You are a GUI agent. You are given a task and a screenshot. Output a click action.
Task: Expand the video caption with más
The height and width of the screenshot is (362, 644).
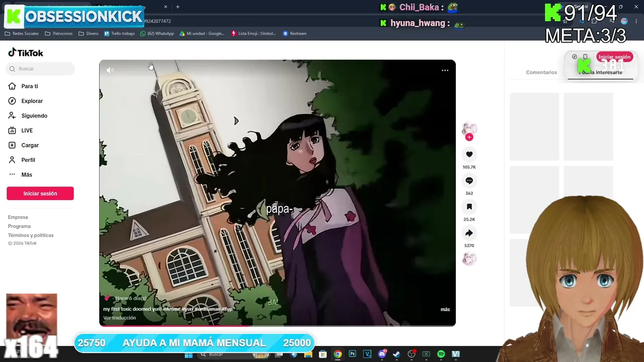445,309
